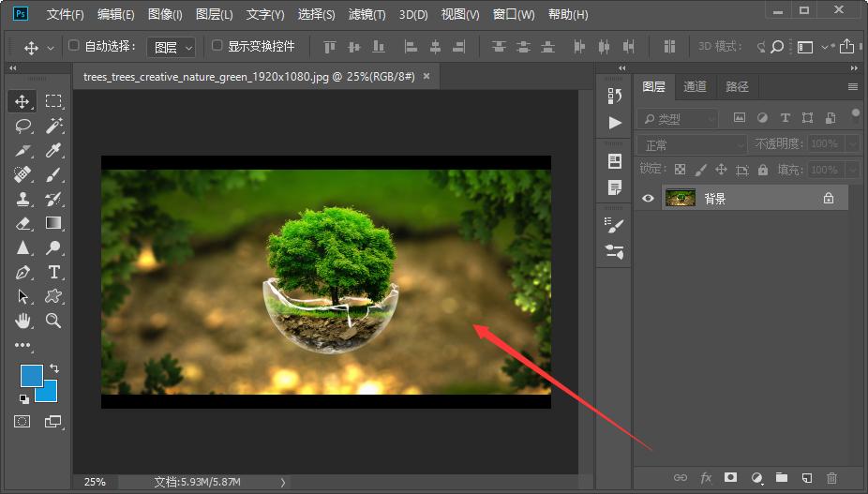868x494 pixels.
Task: Select the Pen tool
Action: [x=23, y=272]
